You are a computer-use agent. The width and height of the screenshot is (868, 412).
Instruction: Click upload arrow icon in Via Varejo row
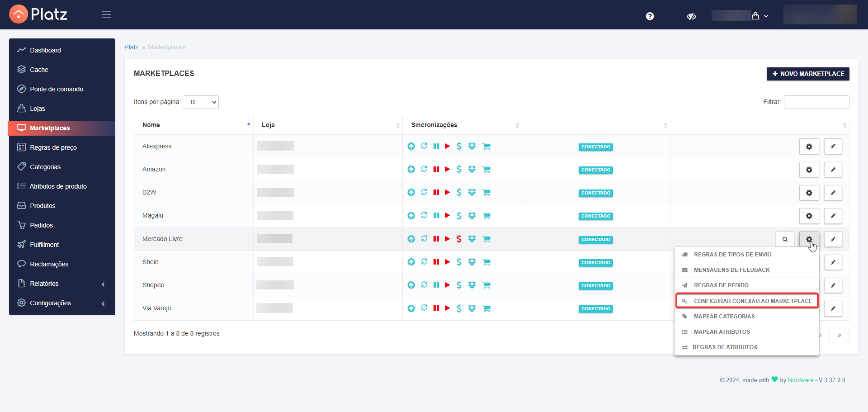coord(411,308)
